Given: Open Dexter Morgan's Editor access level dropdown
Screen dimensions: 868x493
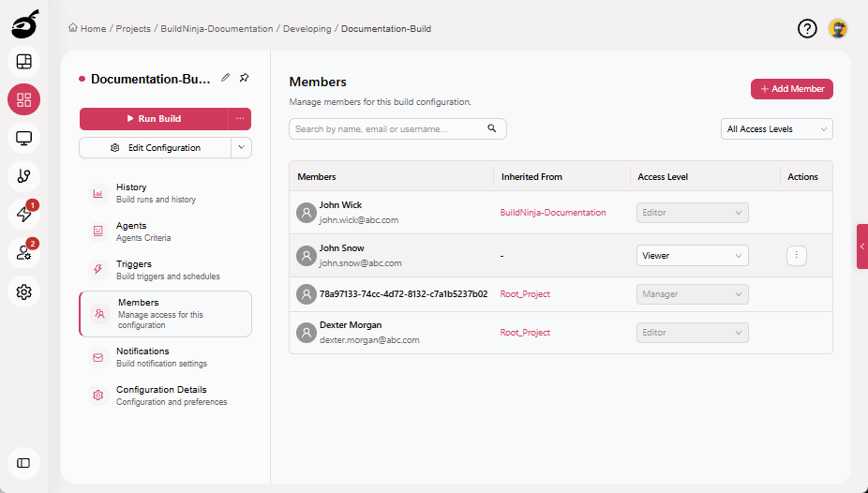Looking at the screenshot, I should (x=693, y=333).
